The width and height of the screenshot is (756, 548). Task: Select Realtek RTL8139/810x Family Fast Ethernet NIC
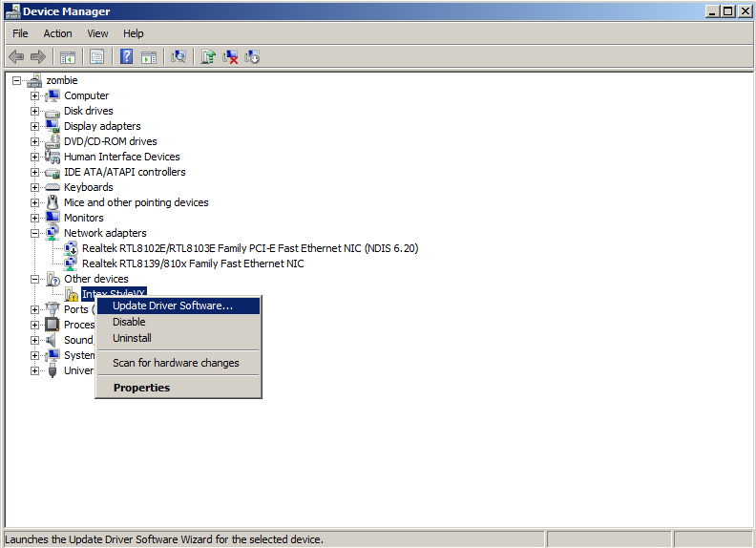coord(193,263)
